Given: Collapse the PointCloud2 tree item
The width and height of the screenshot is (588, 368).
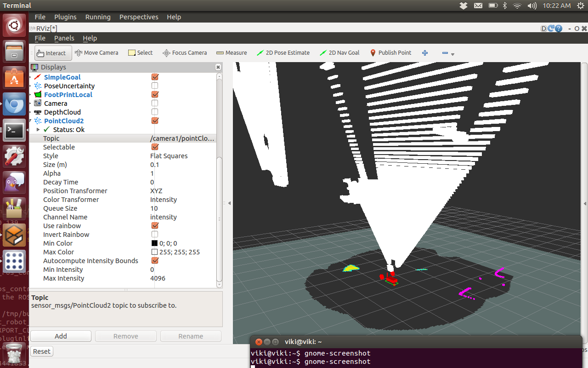Looking at the screenshot, I should point(31,121).
